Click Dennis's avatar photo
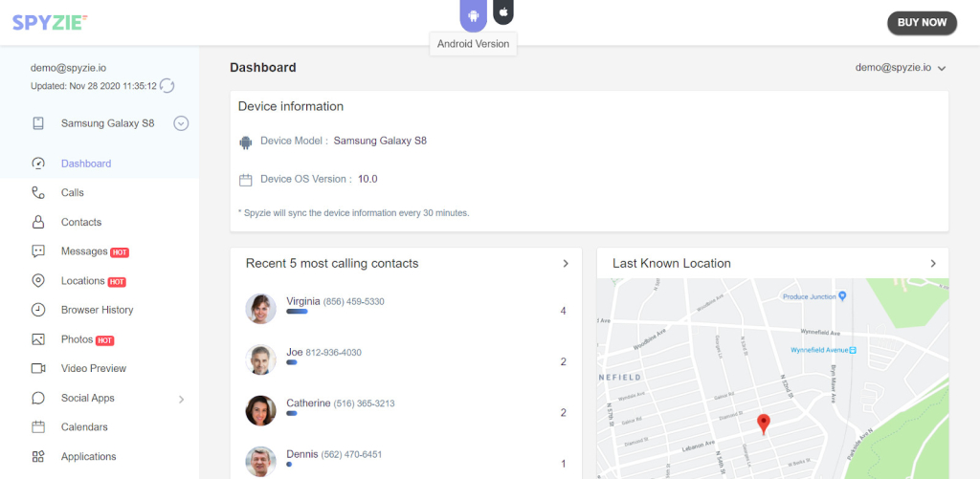980x479 pixels. (x=260, y=462)
